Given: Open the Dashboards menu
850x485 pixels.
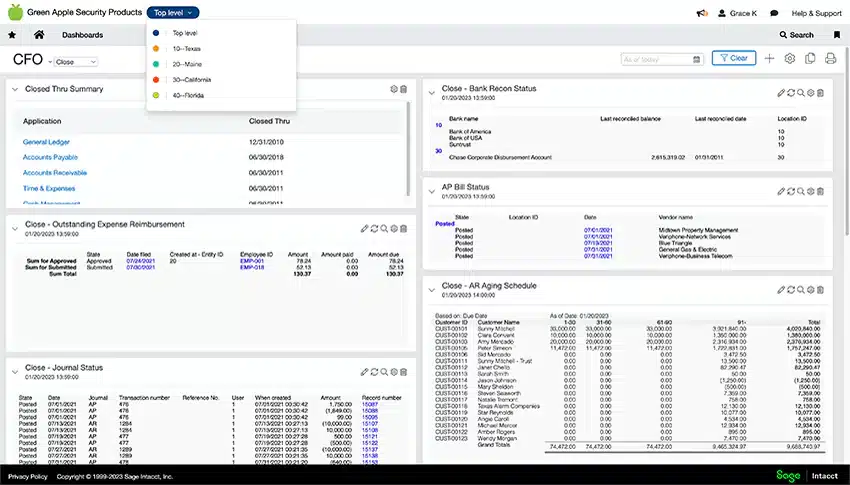Looking at the screenshot, I should [x=82, y=35].
